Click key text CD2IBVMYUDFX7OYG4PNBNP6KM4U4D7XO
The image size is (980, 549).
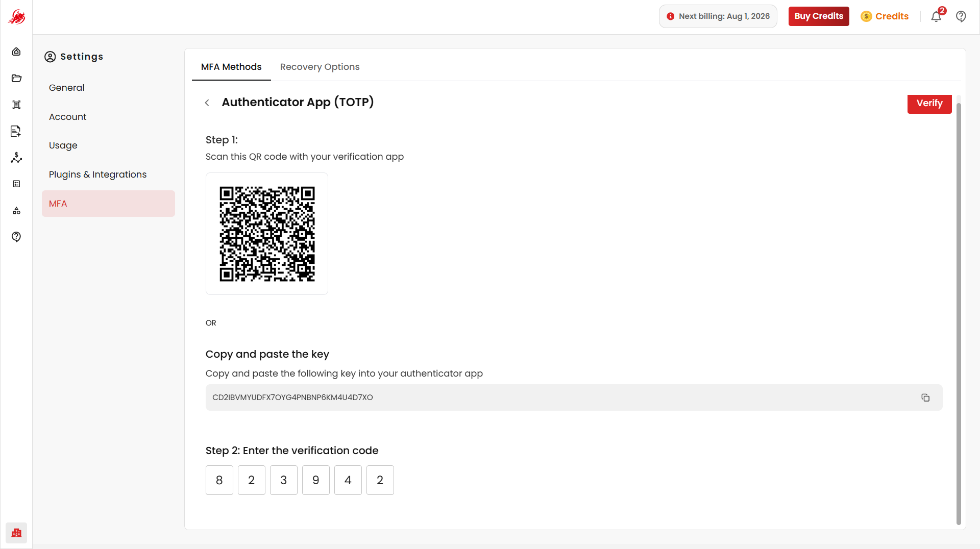(292, 397)
